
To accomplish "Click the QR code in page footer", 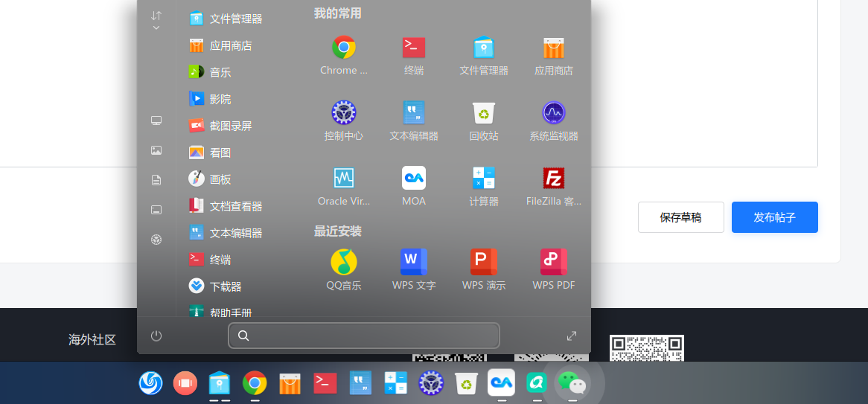I will pyautogui.click(x=647, y=348).
